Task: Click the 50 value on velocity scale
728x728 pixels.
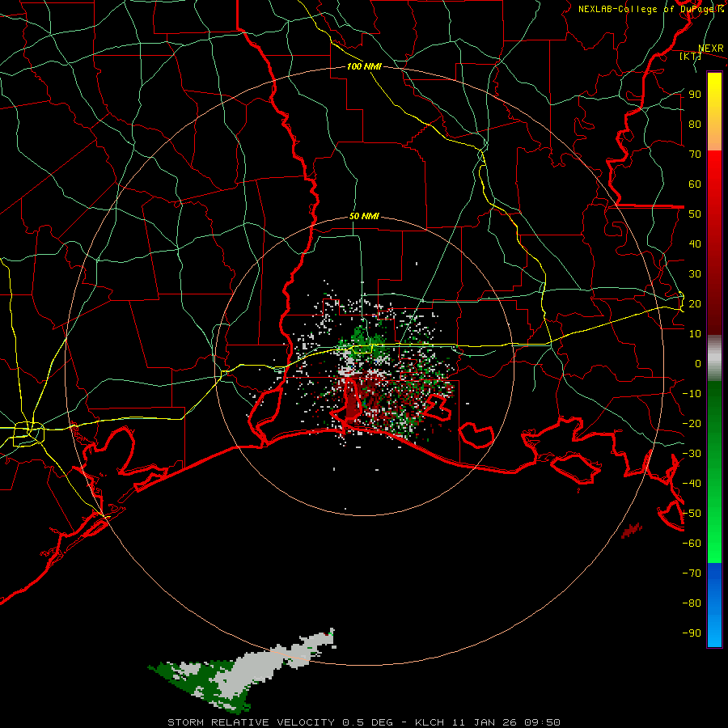Action: [695, 214]
